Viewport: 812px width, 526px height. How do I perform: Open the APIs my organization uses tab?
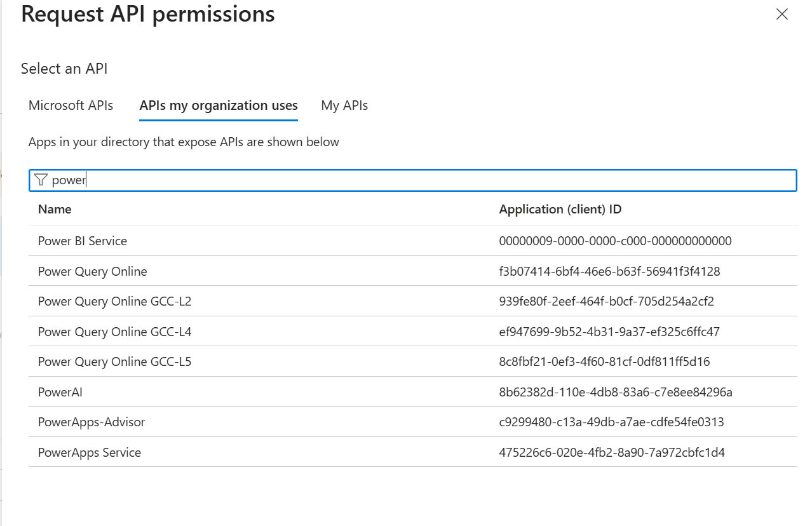218,105
